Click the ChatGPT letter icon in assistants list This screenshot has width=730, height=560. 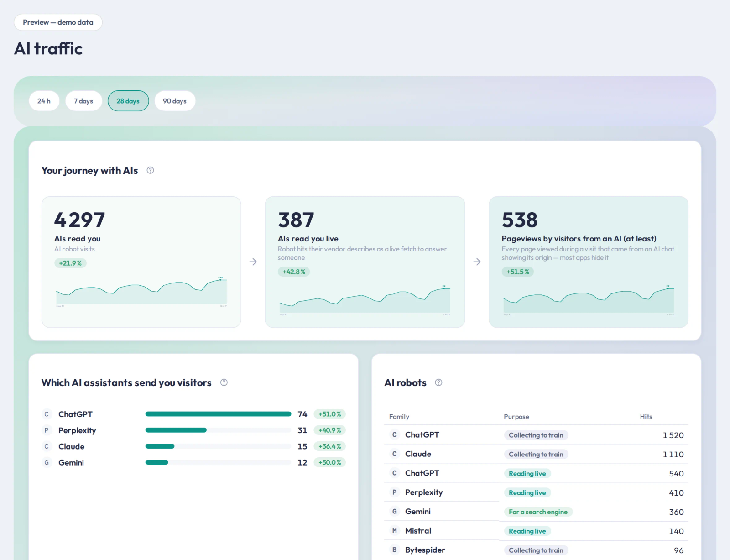(47, 414)
